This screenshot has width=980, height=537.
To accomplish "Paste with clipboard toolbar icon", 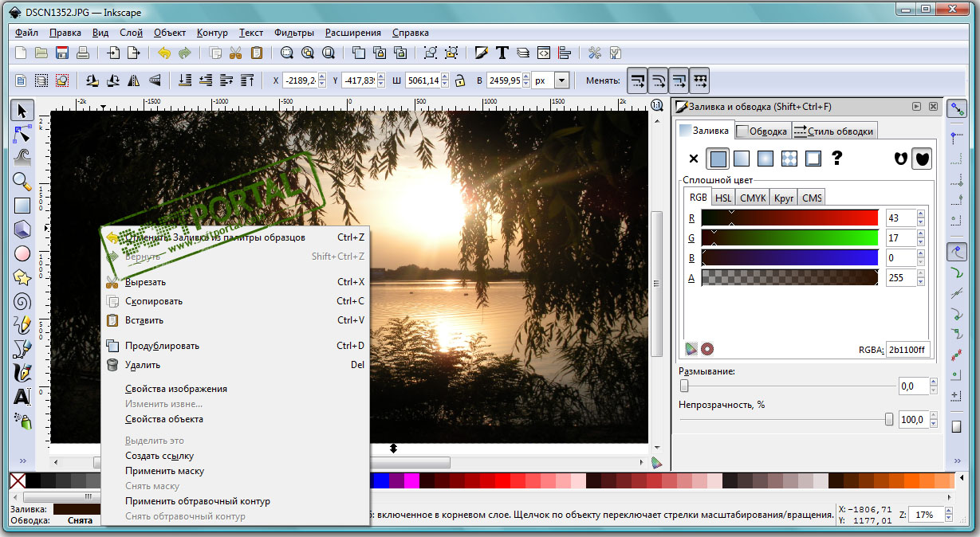I will click(x=256, y=53).
